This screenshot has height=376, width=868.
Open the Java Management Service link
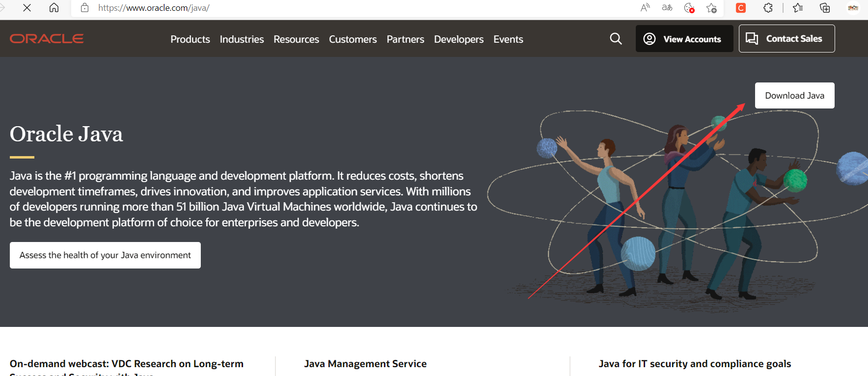tap(365, 364)
